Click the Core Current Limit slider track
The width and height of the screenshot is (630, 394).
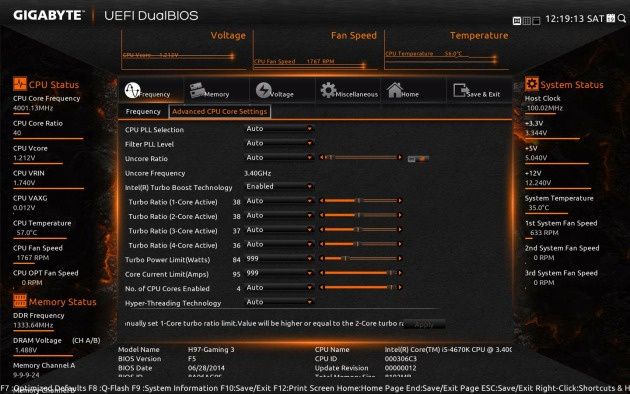tap(361, 273)
